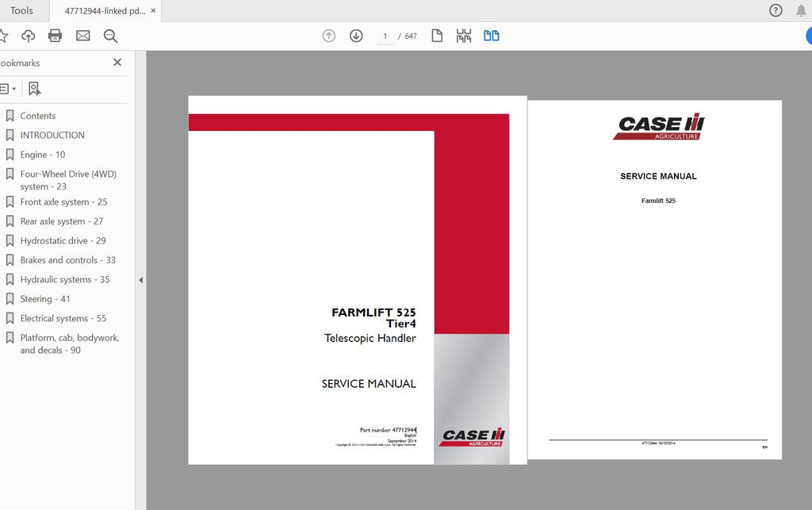Click the bookmark icon beside INTRODUCTION
Image resolution: width=812 pixels, height=510 pixels.
10,135
